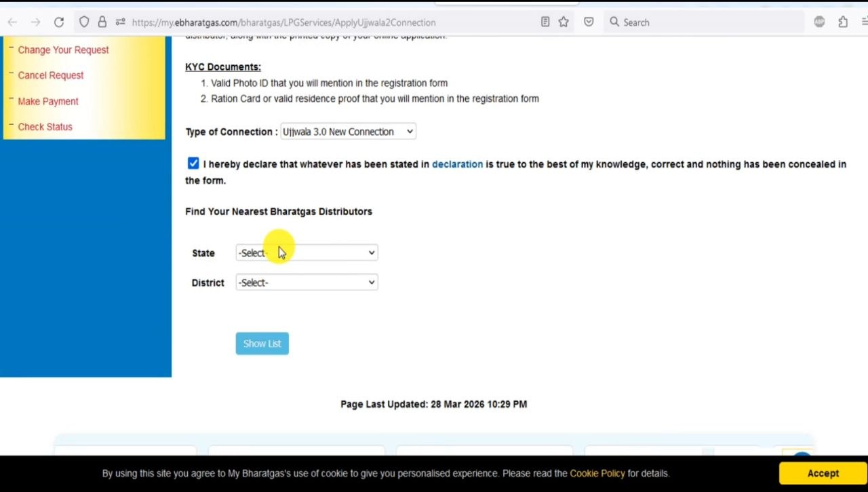Viewport: 868px width, 492px height.
Task: Go to Make Payment in sidebar
Action: click(x=48, y=101)
